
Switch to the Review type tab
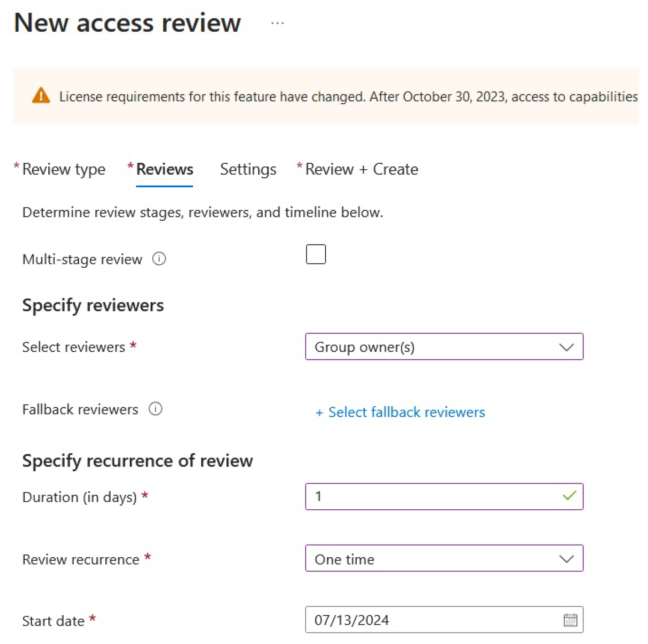click(x=63, y=169)
